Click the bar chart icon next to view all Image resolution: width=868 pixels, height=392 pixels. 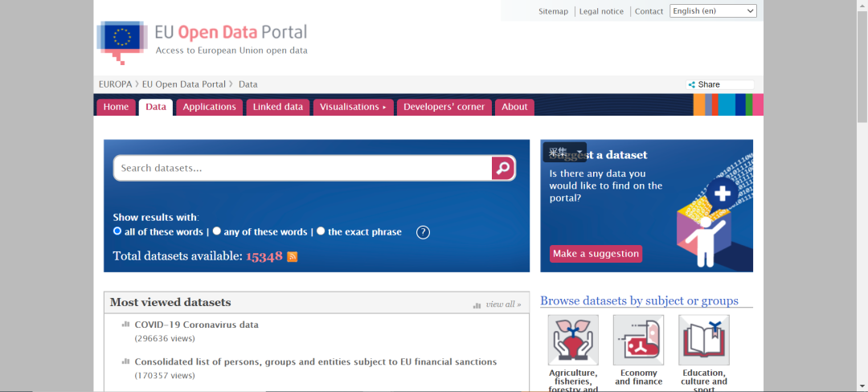[x=477, y=305]
